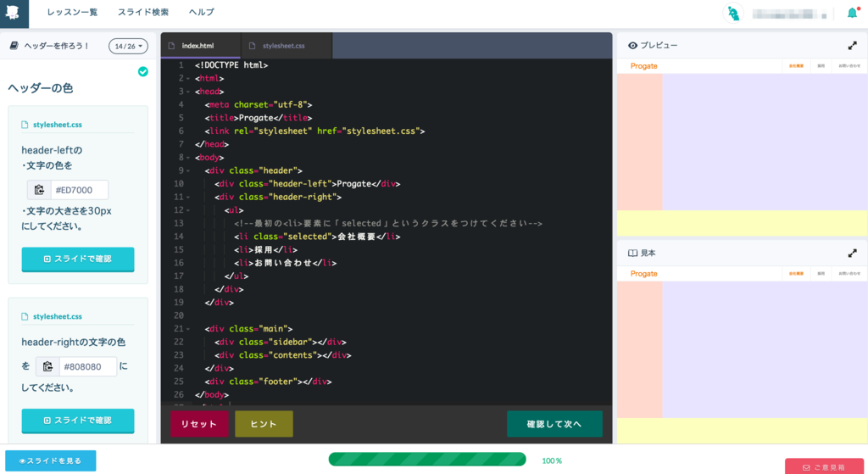Click file icon of first stylesheet.css card
This screenshot has width=868, height=474.
pyautogui.click(x=25, y=125)
